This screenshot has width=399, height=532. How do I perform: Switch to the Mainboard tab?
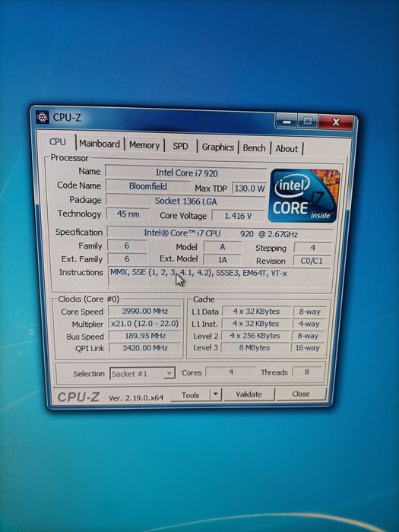tap(100, 144)
